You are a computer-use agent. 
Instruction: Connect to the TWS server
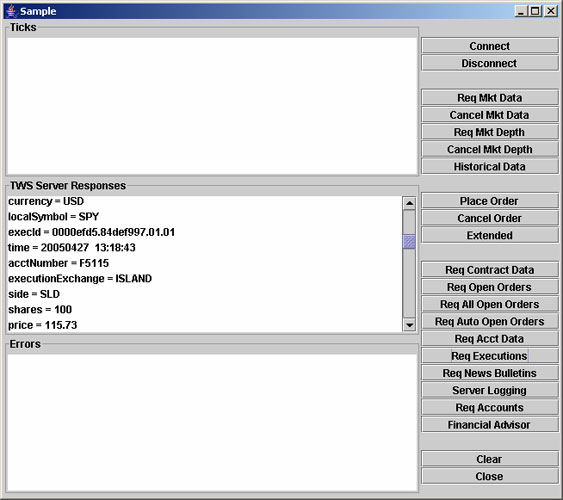click(490, 46)
